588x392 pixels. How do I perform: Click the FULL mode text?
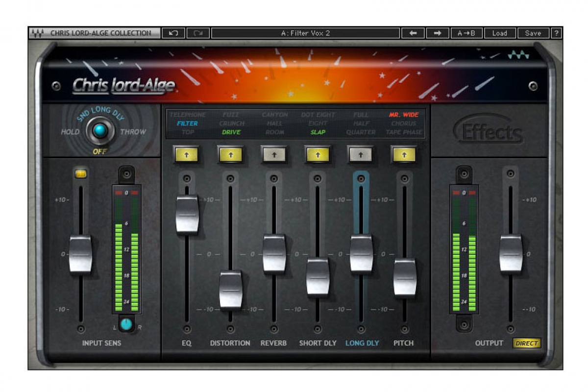click(x=361, y=115)
